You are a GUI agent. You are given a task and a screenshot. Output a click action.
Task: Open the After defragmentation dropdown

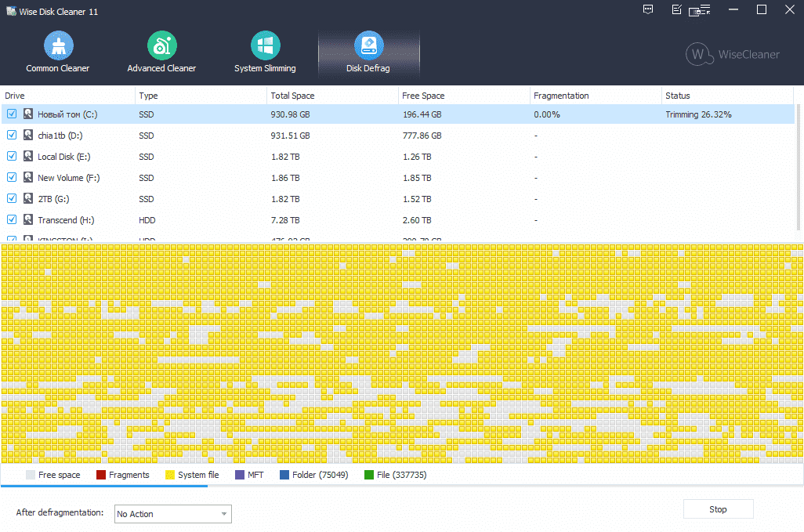[173, 513]
